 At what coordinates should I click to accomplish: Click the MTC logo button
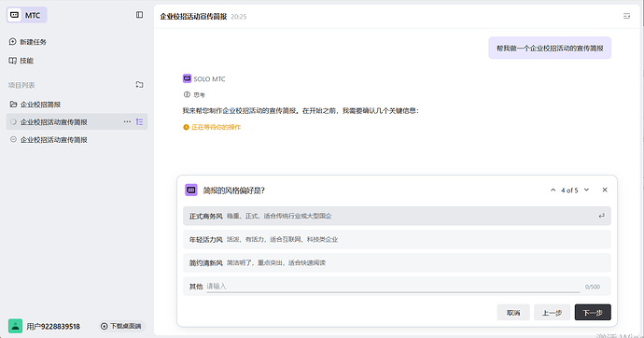tap(27, 15)
